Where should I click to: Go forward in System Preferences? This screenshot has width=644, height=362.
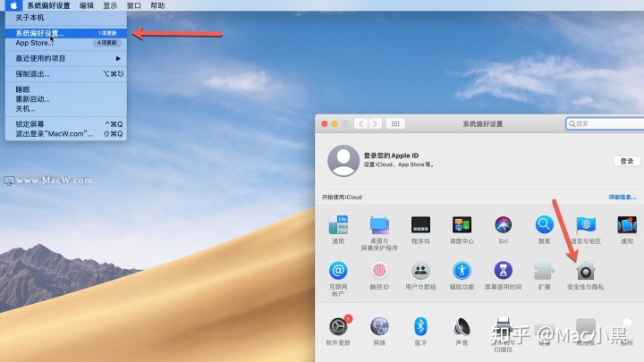pos(375,123)
